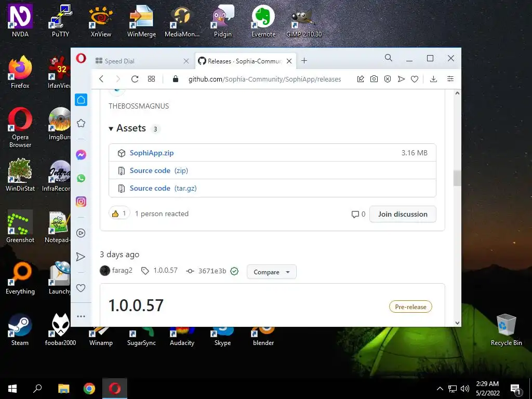Click the thumbs up reaction button
532x399 pixels.
click(119, 214)
